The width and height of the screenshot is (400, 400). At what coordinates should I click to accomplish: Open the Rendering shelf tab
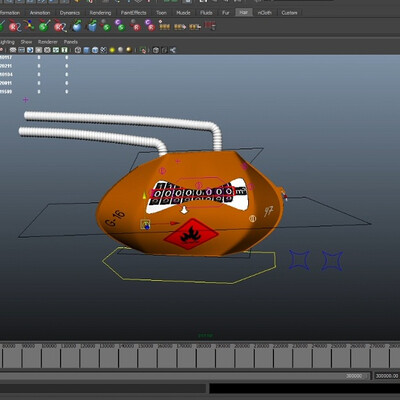tap(100, 13)
